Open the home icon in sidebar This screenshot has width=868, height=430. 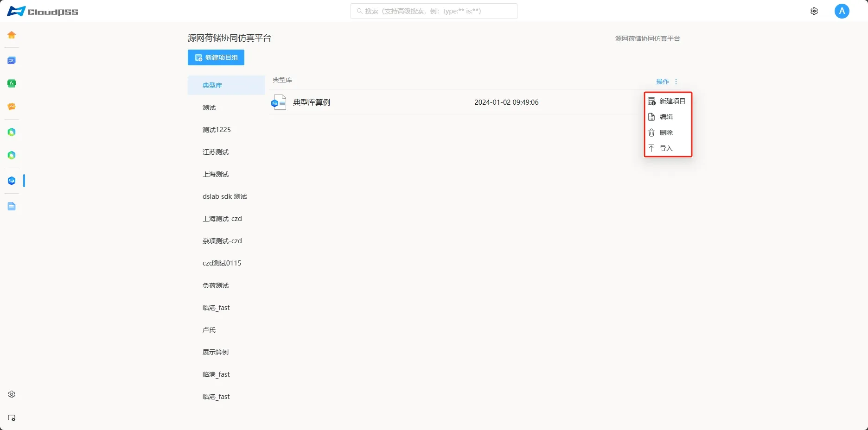(12, 35)
